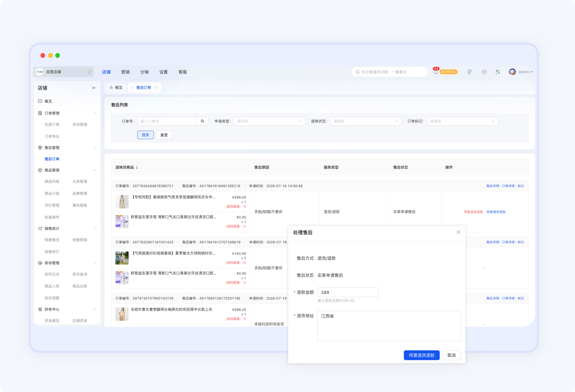The height and width of the screenshot is (392, 575).
Task: Collapse the 商品管理 sidebar section
Action: click(95, 170)
